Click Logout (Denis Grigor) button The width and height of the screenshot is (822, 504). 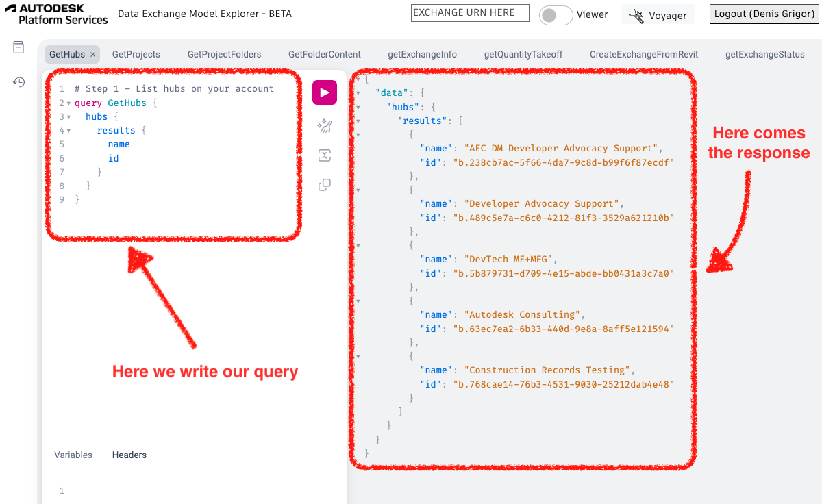click(x=764, y=14)
